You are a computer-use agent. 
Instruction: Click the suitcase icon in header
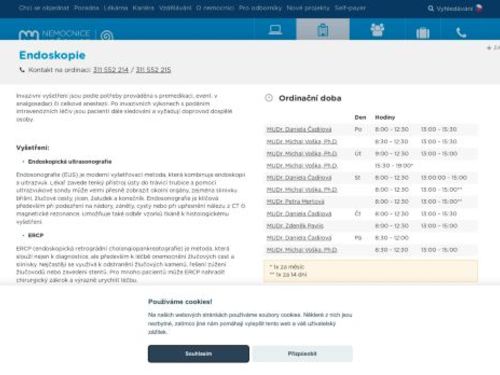[x=423, y=33]
